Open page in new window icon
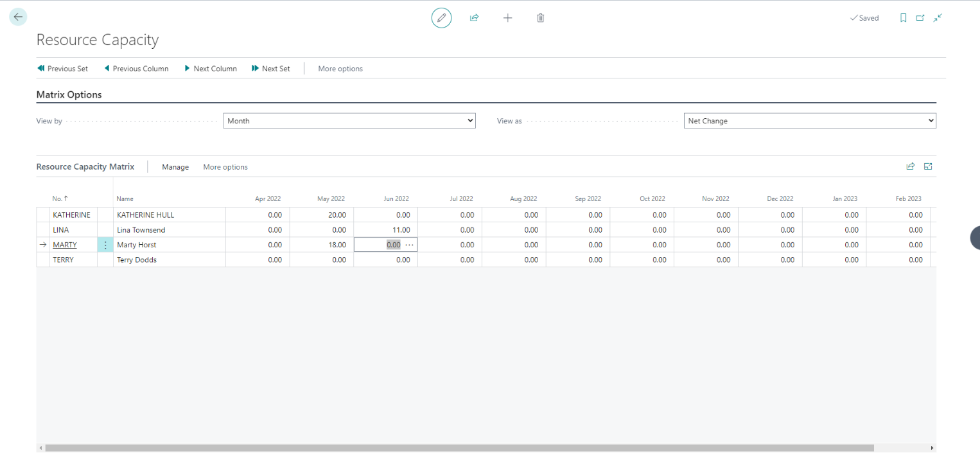 click(x=920, y=18)
